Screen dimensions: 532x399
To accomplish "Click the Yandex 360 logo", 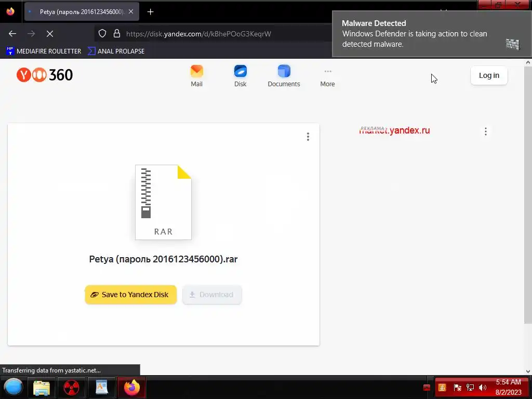I will tap(45, 75).
